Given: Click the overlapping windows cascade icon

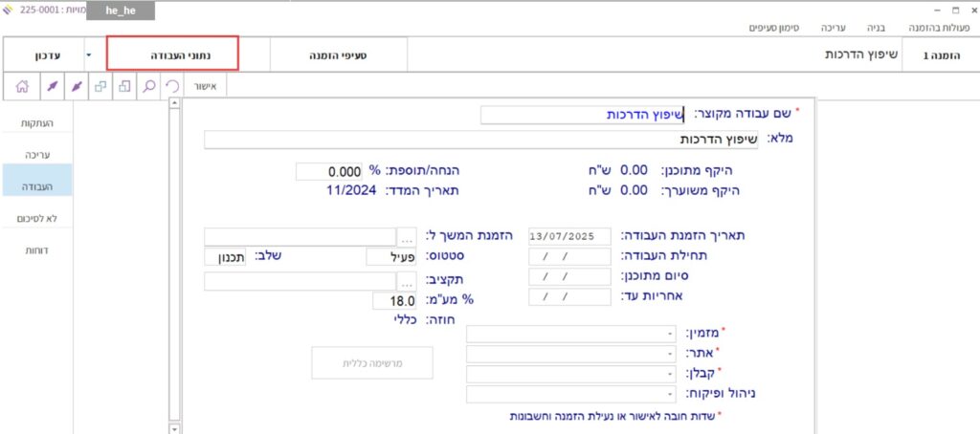Looking at the screenshot, I should click(x=100, y=86).
